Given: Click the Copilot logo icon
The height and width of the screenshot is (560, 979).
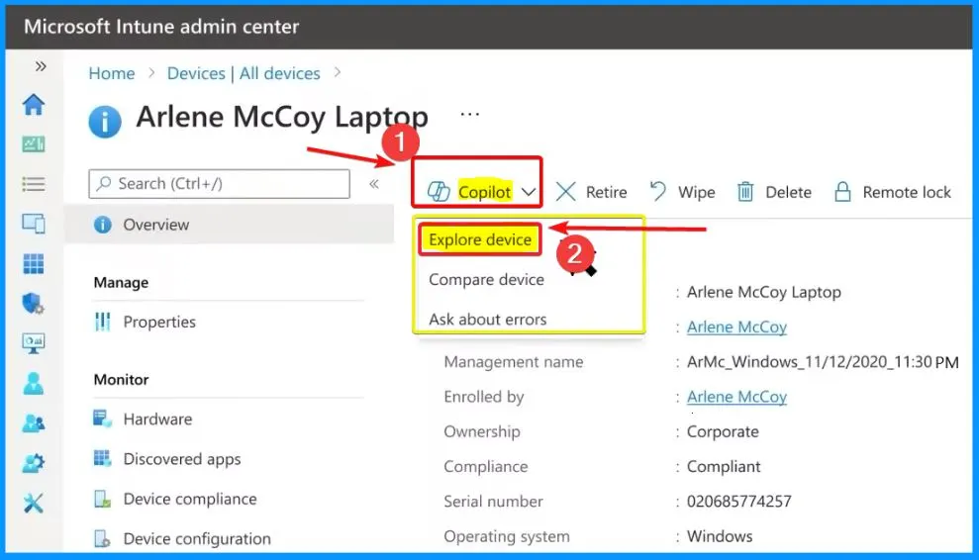Looking at the screenshot, I should click(439, 192).
